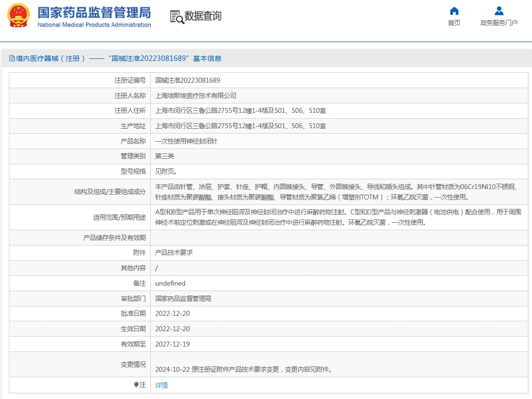The width and height of the screenshot is (532, 399).
Task: Click the 数据查询 heading text
Action: click(203, 16)
